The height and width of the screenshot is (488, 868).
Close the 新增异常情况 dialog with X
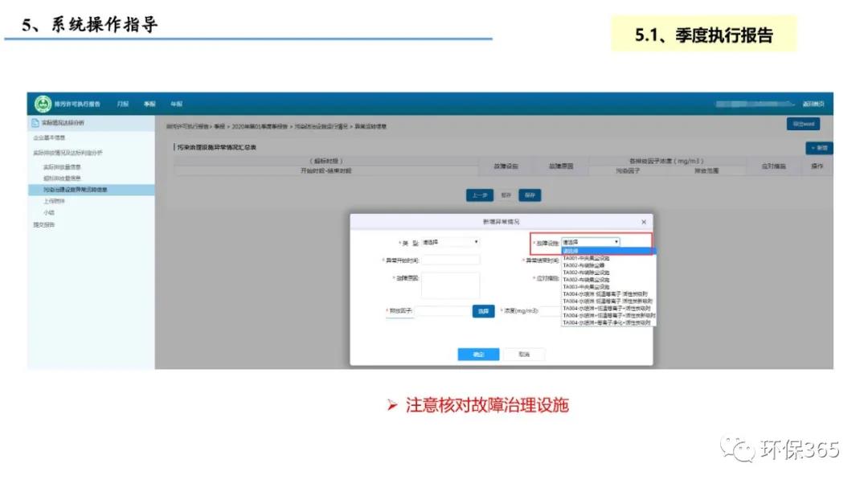[x=644, y=222]
